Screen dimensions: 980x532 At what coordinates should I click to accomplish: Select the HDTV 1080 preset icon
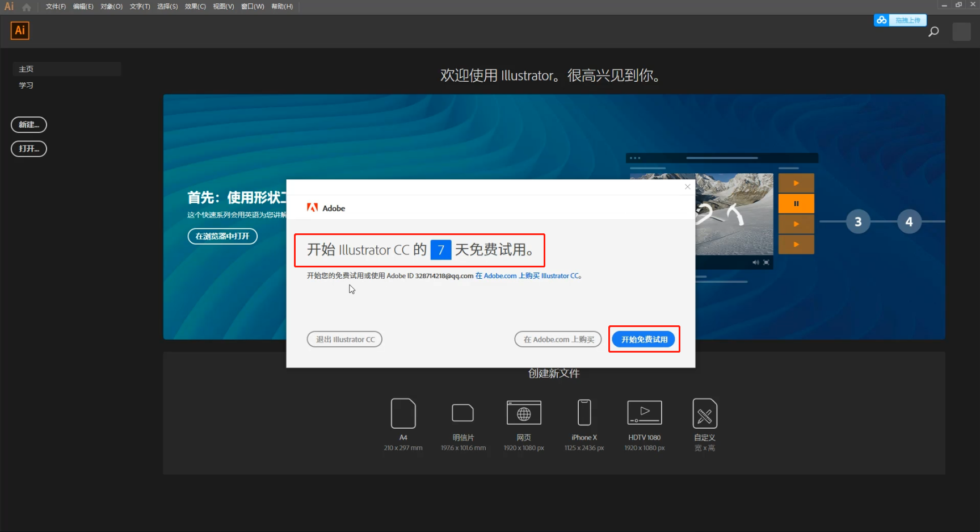[x=645, y=413]
